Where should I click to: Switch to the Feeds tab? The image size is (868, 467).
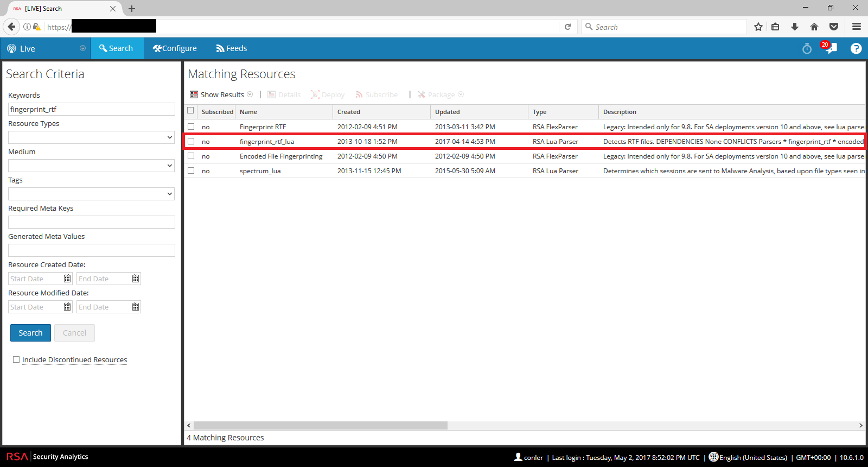coord(232,48)
